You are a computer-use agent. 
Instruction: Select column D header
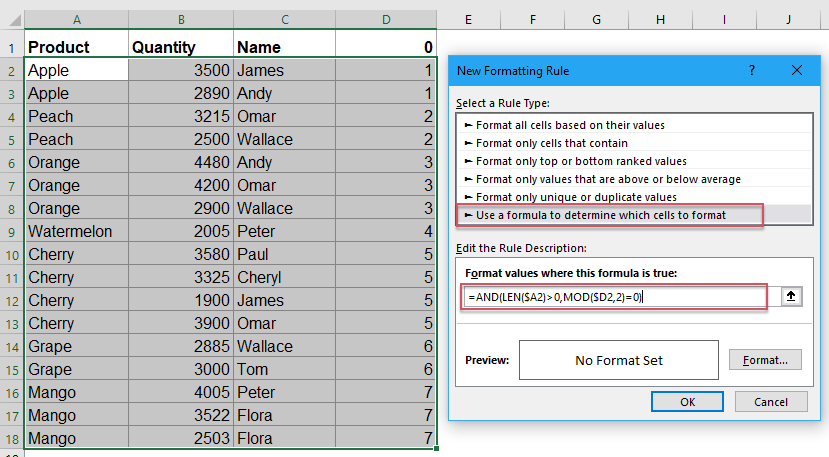point(385,20)
